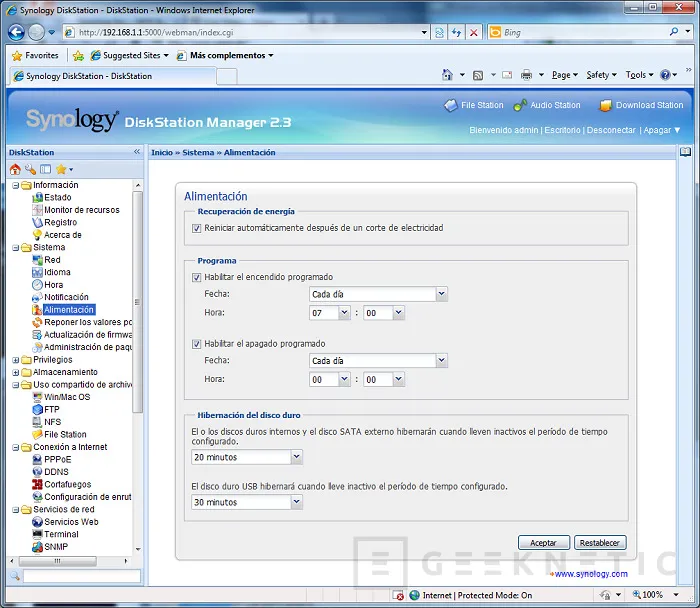Open Cortafuegos settings
The height and width of the screenshot is (608, 700).
tap(67, 484)
